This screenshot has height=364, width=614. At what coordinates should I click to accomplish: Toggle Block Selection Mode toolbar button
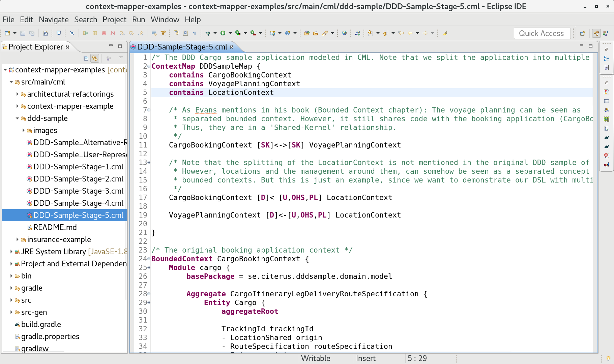(185, 33)
